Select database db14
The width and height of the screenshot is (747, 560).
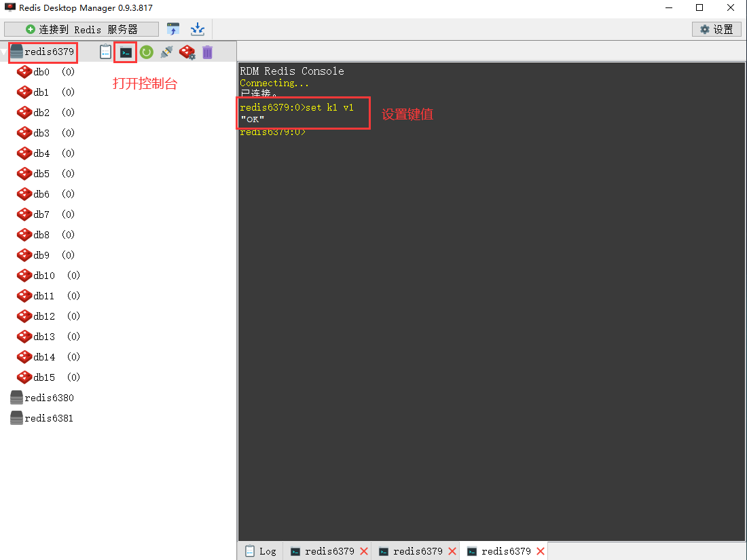pos(44,357)
